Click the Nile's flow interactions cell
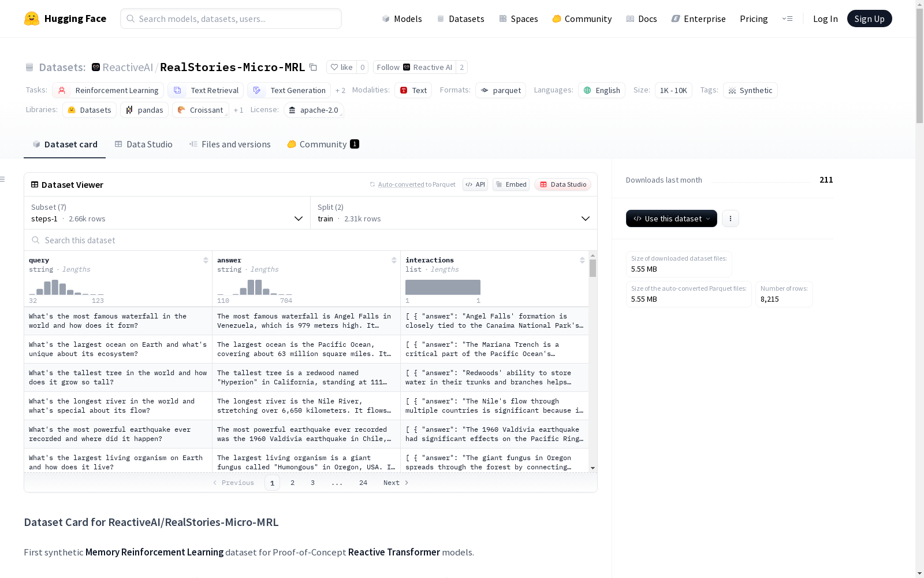The image size is (924, 578). tap(494, 406)
